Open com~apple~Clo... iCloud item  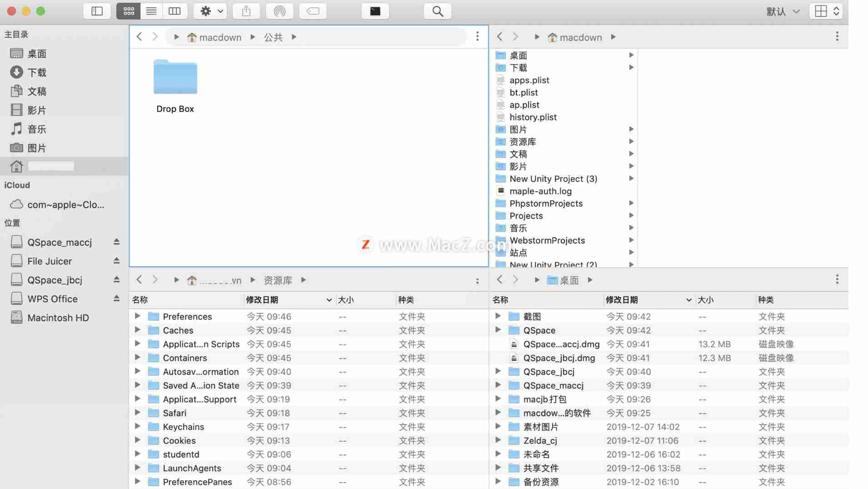pos(64,205)
